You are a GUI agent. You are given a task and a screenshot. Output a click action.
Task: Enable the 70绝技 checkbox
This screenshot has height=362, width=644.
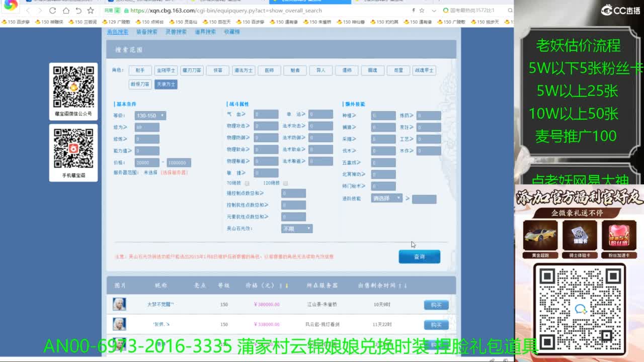tap(246, 183)
